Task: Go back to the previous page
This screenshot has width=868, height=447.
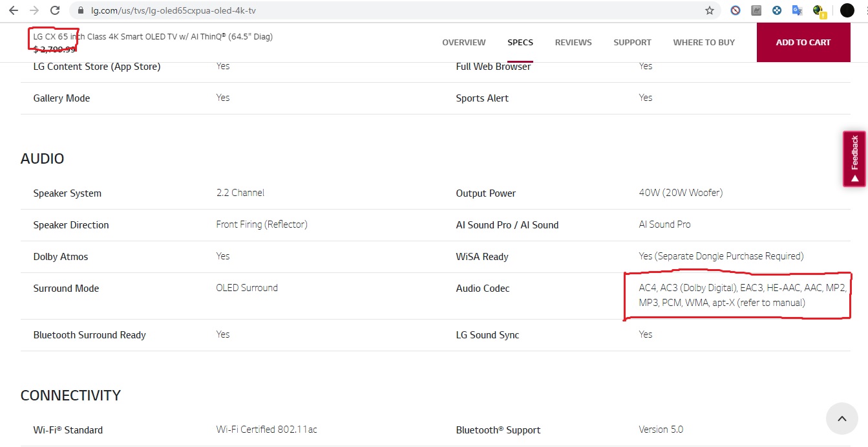Action: click(x=14, y=10)
